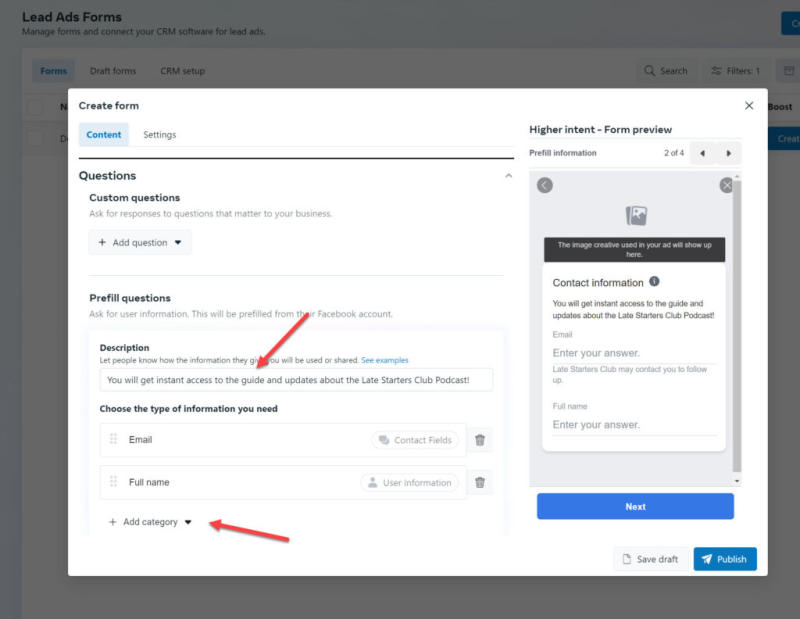Publish the lead form
This screenshot has height=619, width=800.
tap(724, 559)
